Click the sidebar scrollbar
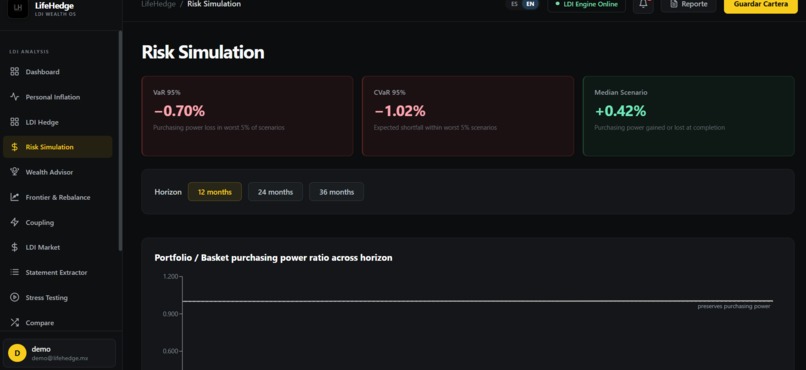The height and width of the screenshot is (370, 806). pyautogui.click(x=120, y=140)
